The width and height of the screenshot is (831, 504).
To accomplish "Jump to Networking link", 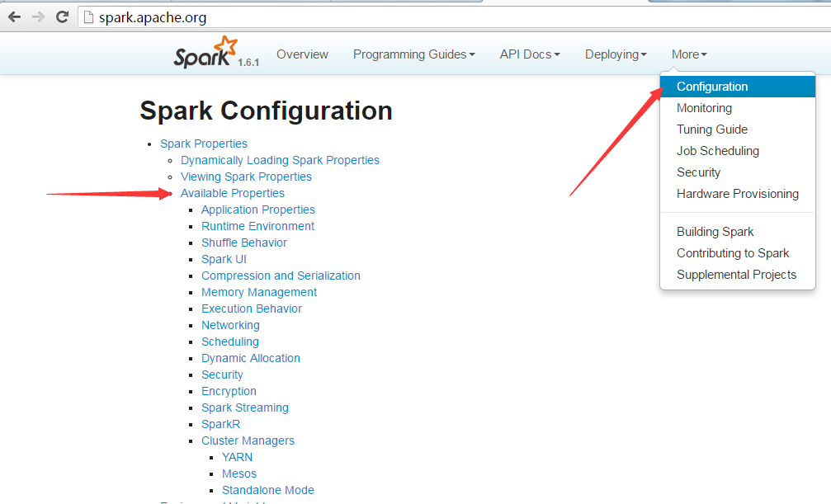I will click(230, 325).
